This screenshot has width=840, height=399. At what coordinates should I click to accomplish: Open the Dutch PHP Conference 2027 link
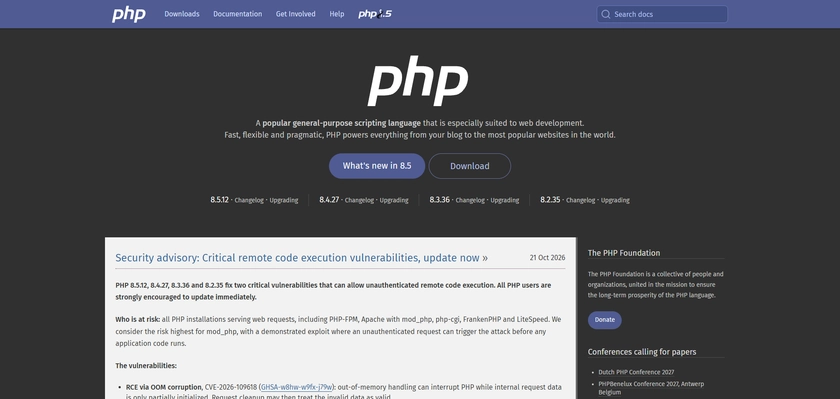tap(636, 372)
